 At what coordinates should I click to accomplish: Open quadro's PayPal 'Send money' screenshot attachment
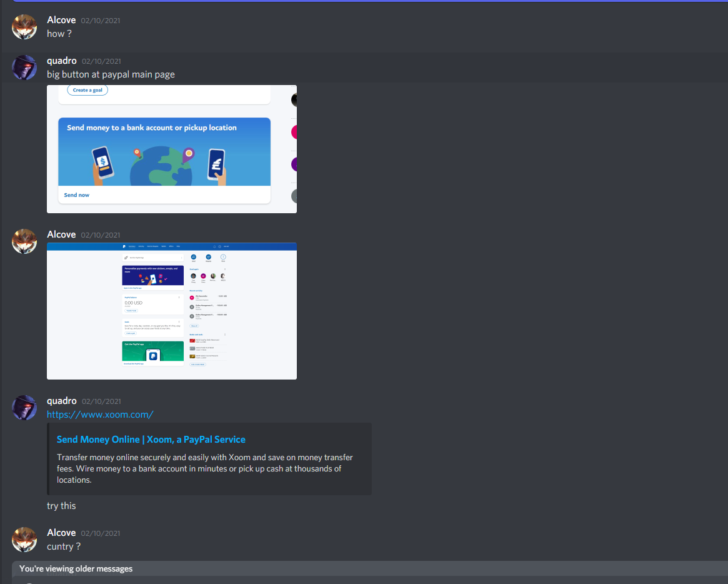tap(172, 149)
